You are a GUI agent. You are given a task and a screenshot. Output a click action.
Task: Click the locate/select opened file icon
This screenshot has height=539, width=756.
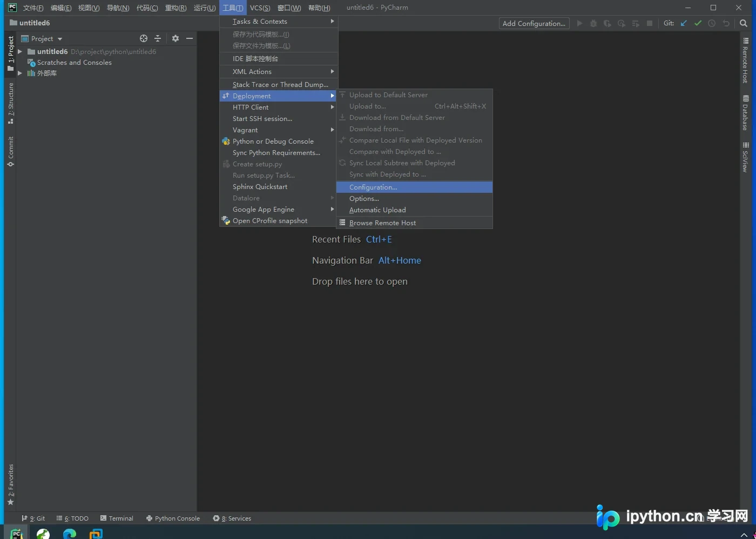[144, 38]
